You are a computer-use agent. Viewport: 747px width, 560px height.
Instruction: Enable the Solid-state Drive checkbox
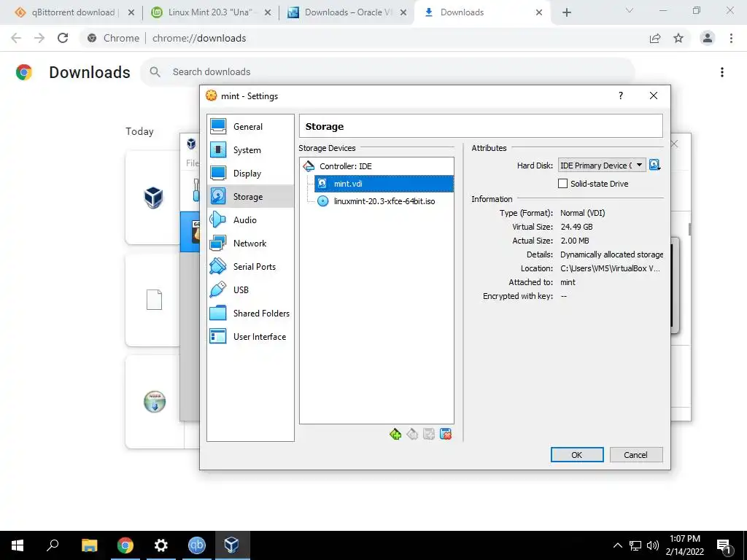[562, 184]
